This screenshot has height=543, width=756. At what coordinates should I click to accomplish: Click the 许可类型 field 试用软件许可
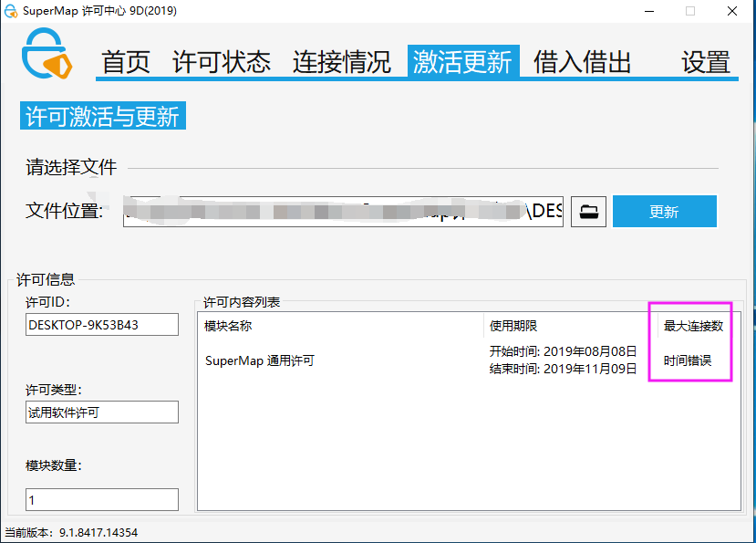[102, 412]
